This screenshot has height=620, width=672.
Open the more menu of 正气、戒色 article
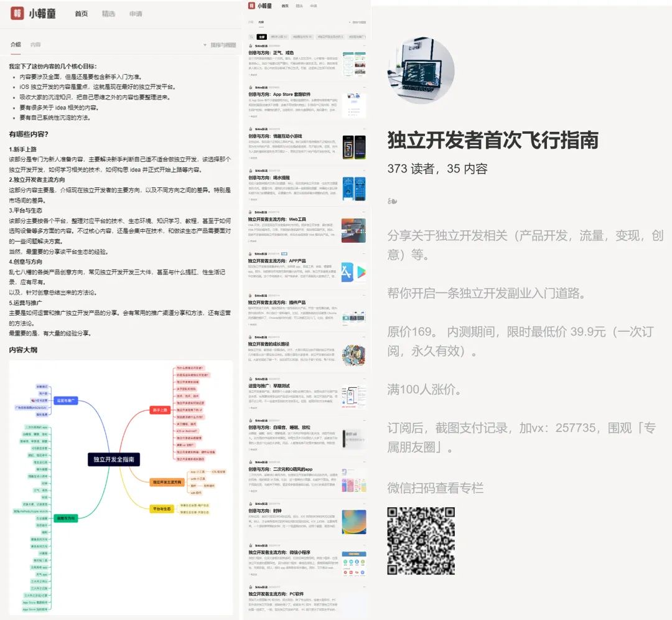(x=364, y=46)
